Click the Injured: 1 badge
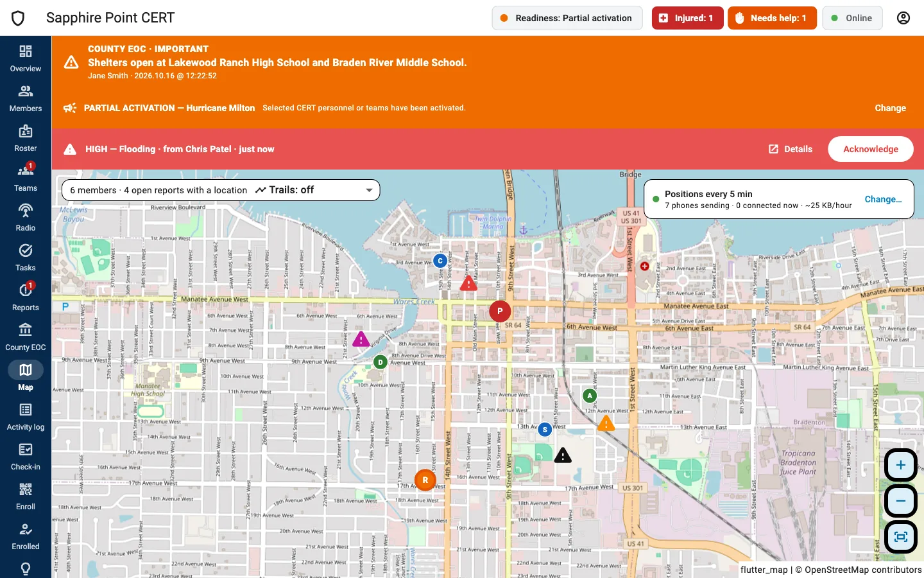 click(688, 18)
